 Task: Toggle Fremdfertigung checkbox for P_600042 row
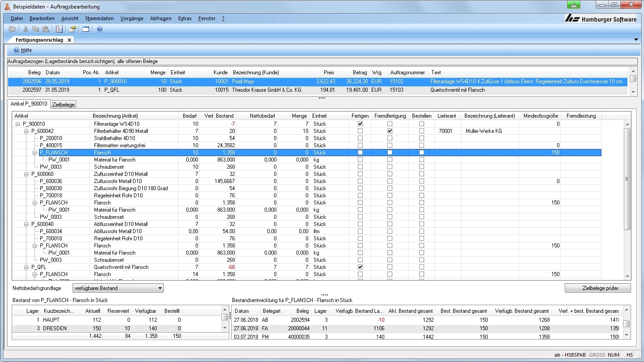pyautogui.click(x=390, y=131)
